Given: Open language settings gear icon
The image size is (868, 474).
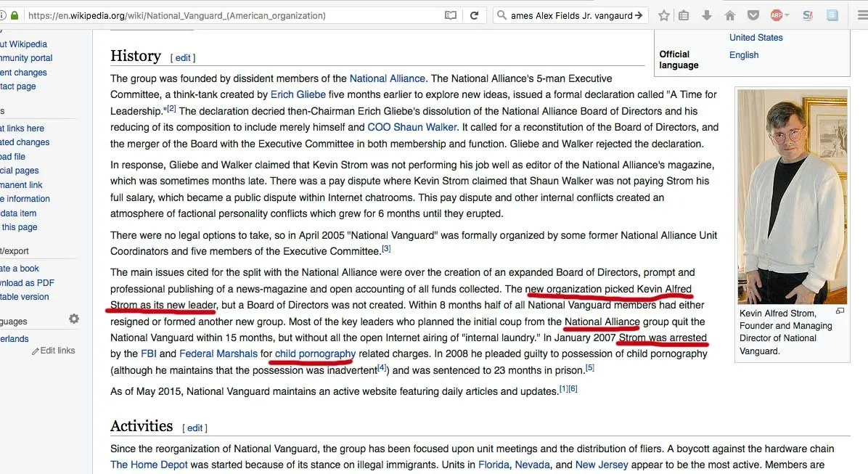Looking at the screenshot, I should click(x=73, y=319).
